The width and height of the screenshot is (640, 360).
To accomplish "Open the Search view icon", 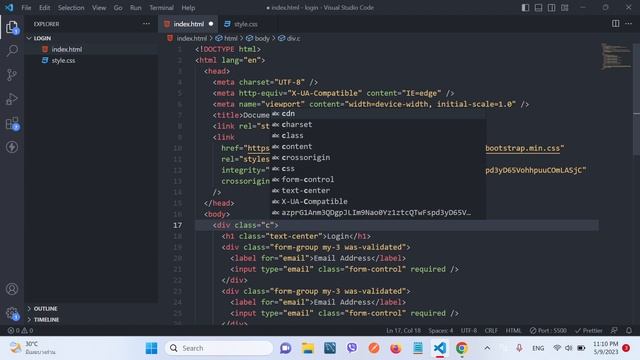I will (12, 51).
